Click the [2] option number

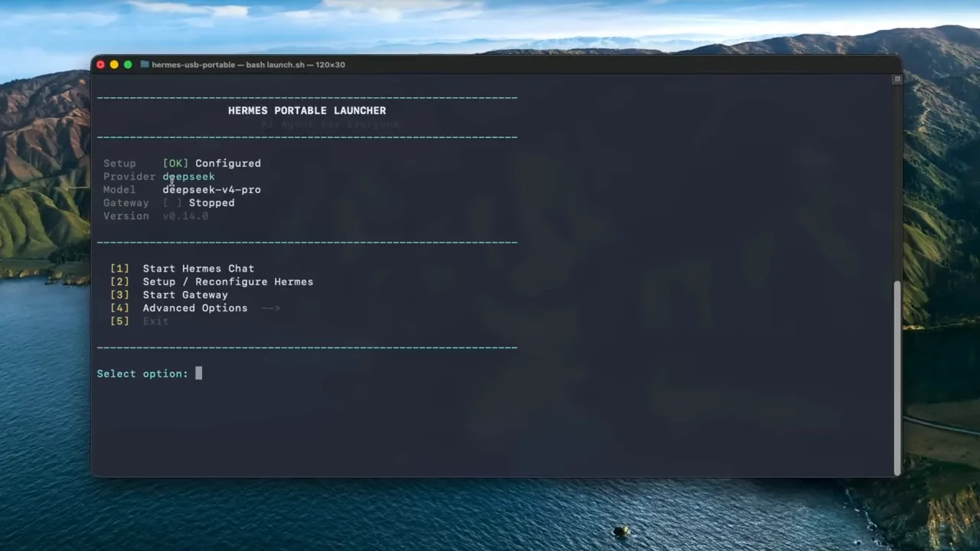(x=119, y=282)
